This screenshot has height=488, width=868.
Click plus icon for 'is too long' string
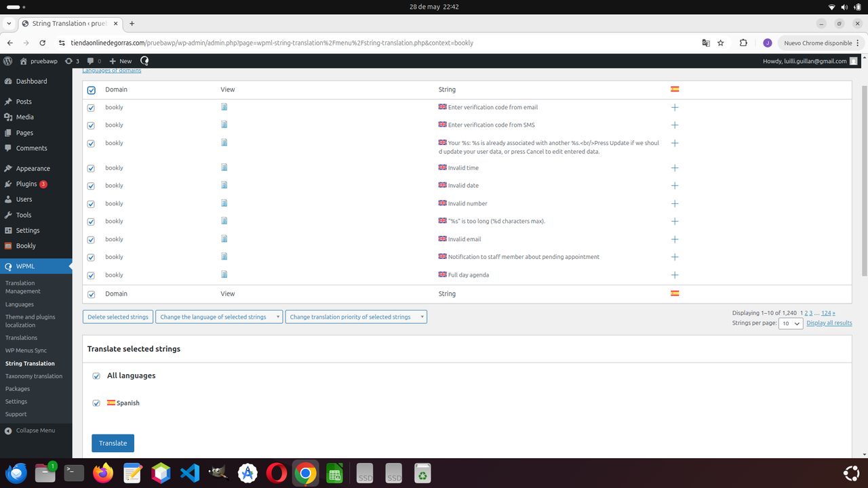tap(675, 222)
